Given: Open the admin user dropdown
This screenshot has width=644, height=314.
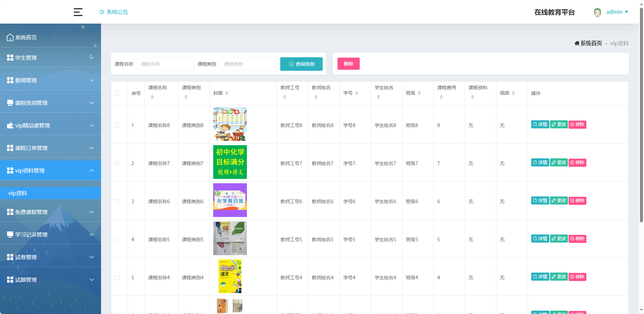Looking at the screenshot, I should 617,12.
